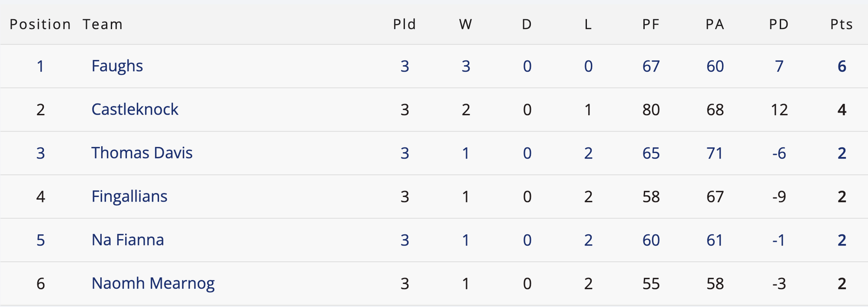Click the Thomas Davis team name

142,153
